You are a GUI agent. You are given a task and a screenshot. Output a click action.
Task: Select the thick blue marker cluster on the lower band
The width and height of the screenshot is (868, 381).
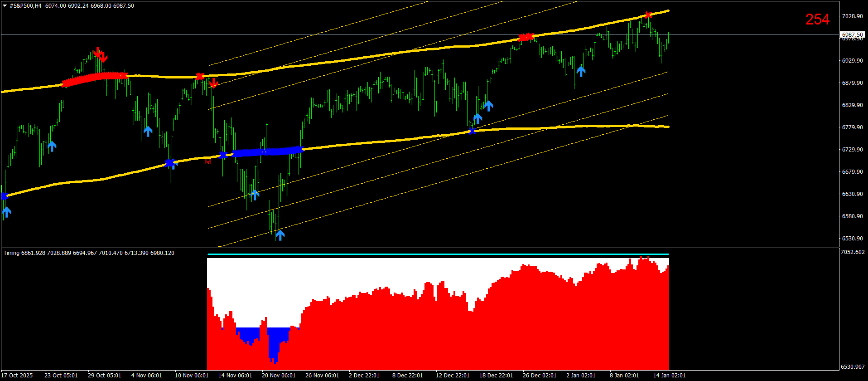pos(267,151)
